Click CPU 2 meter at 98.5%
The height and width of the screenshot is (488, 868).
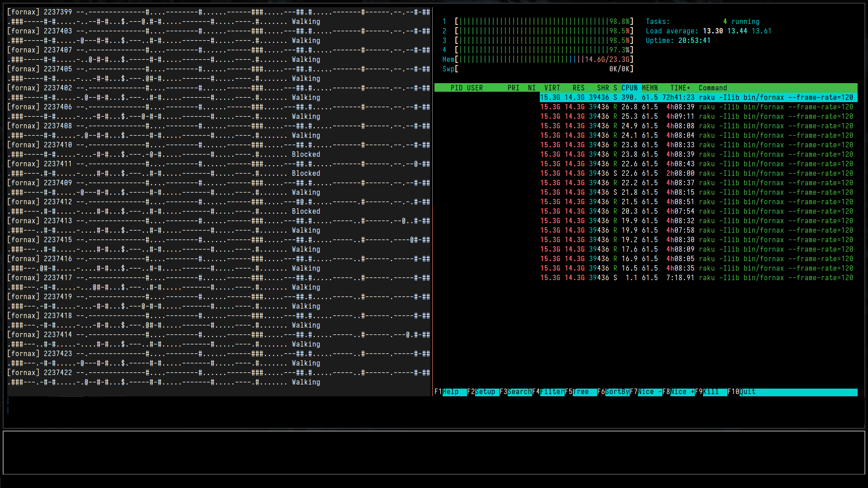pos(538,31)
